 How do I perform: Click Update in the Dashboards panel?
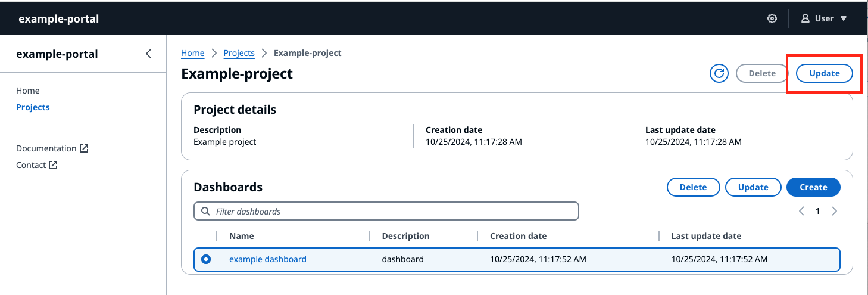(x=753, y=187)
